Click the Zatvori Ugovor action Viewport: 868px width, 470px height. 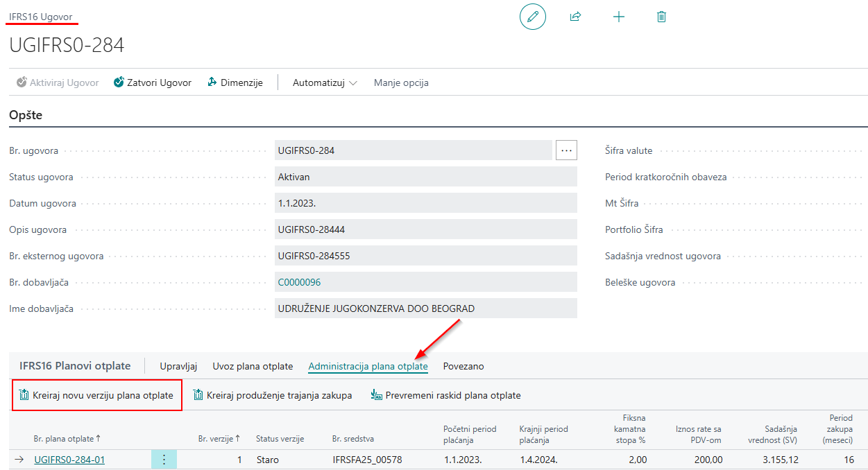tap(153, 82)
